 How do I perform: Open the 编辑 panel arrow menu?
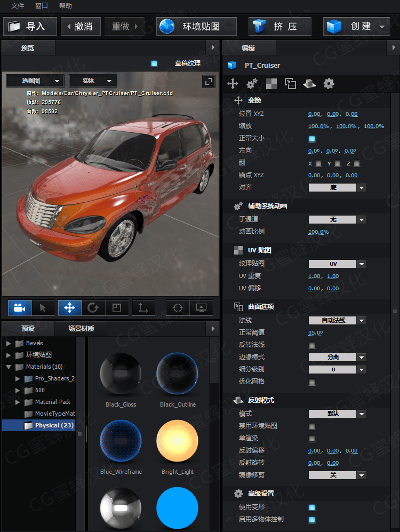(394, 47)
